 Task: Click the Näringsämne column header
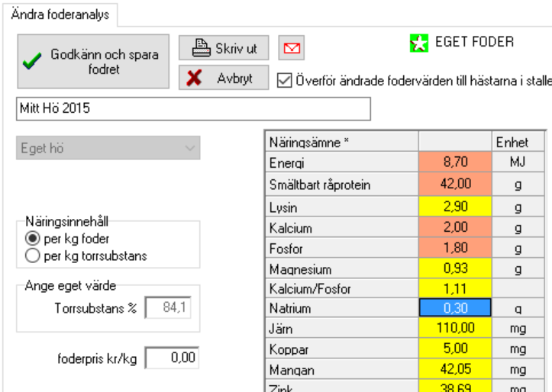click(x=342, y=142)
